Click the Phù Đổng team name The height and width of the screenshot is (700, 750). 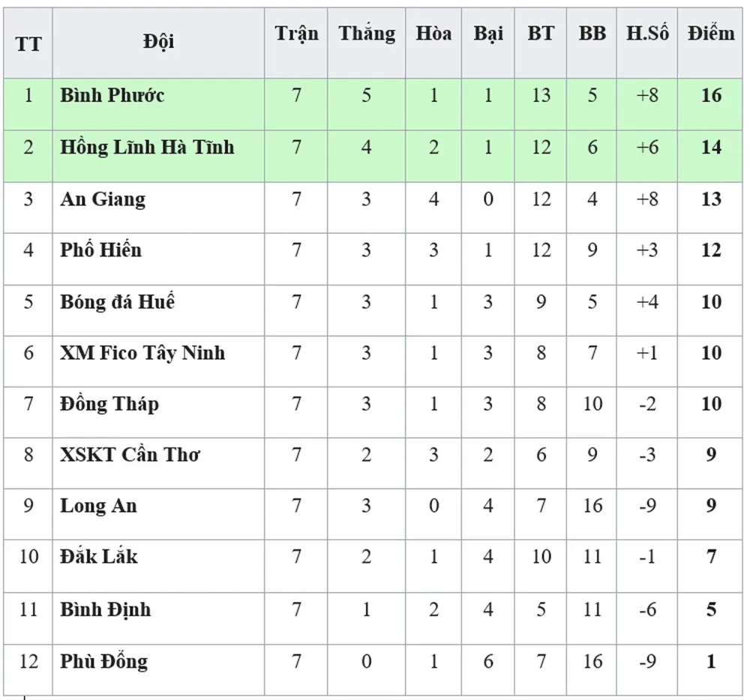[104, 662]
